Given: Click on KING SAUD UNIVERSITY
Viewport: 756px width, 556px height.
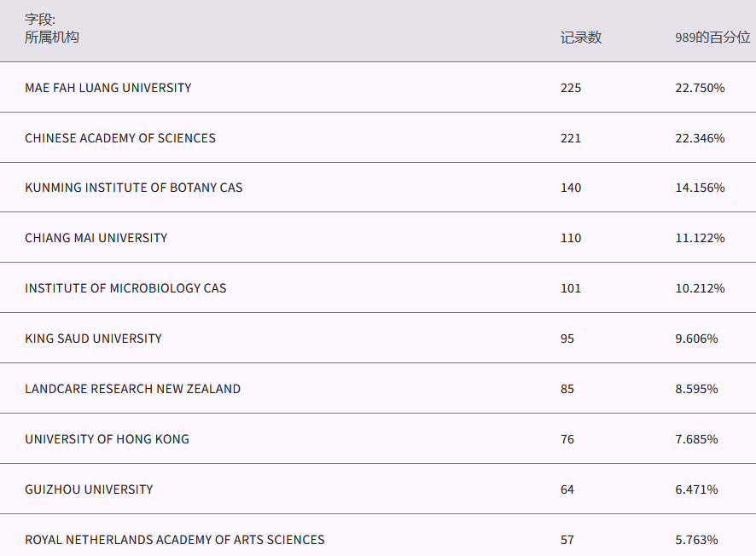Looking at the screenshot, I should click(x=93, y=339).
